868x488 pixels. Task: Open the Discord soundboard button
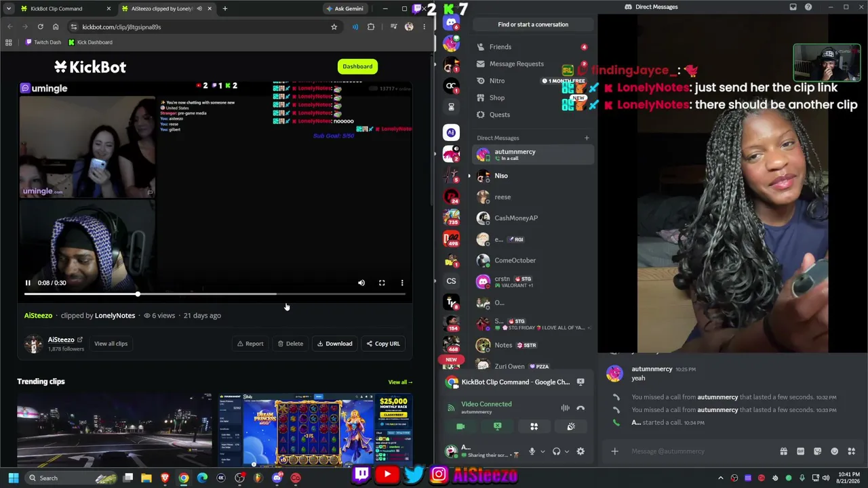[571, 426]
